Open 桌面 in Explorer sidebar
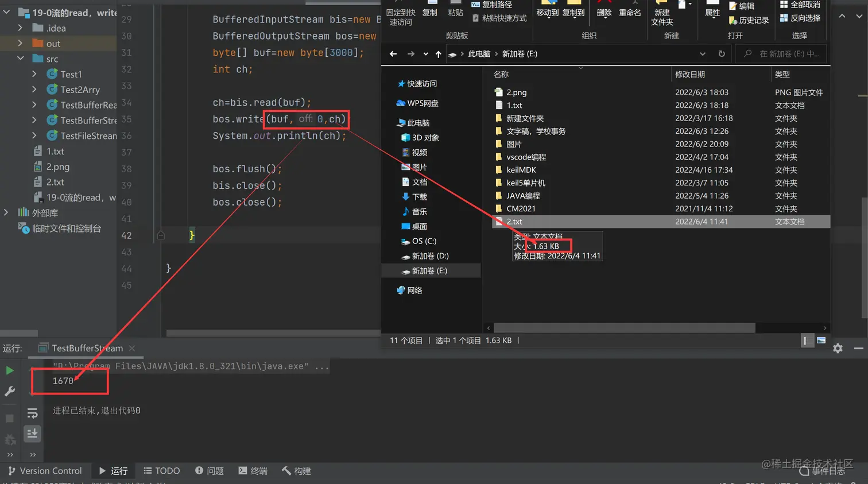The height and width of the screenshot is (484, 868). [414, 227]
